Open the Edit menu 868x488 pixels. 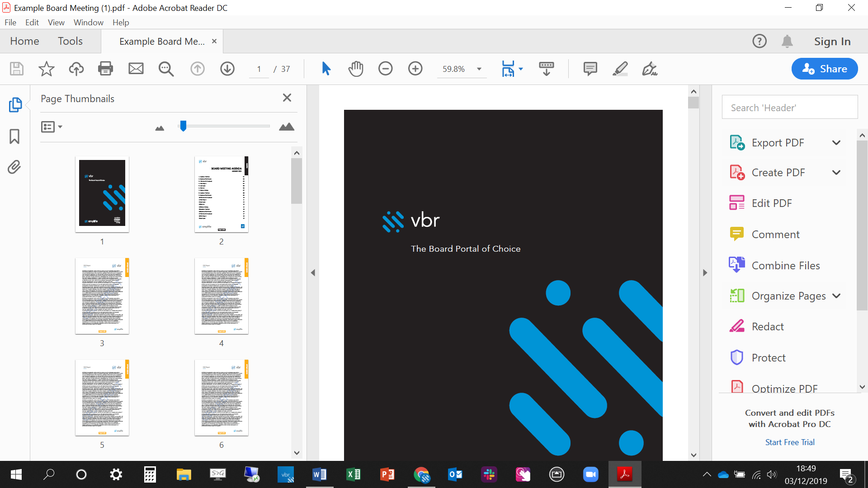[32, 23]
